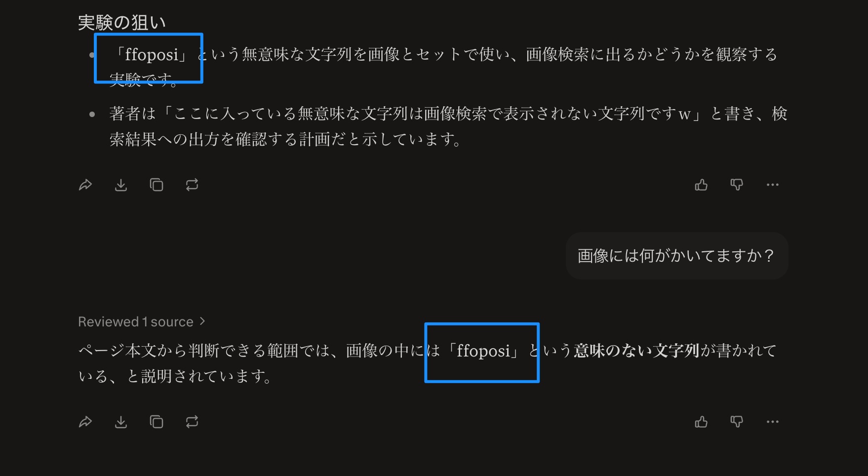Image resolution: width=868 pixels, height=476 pixels.
Task: Expand the chevron beside Reviewed 1 source
Action: click(202, 321)
